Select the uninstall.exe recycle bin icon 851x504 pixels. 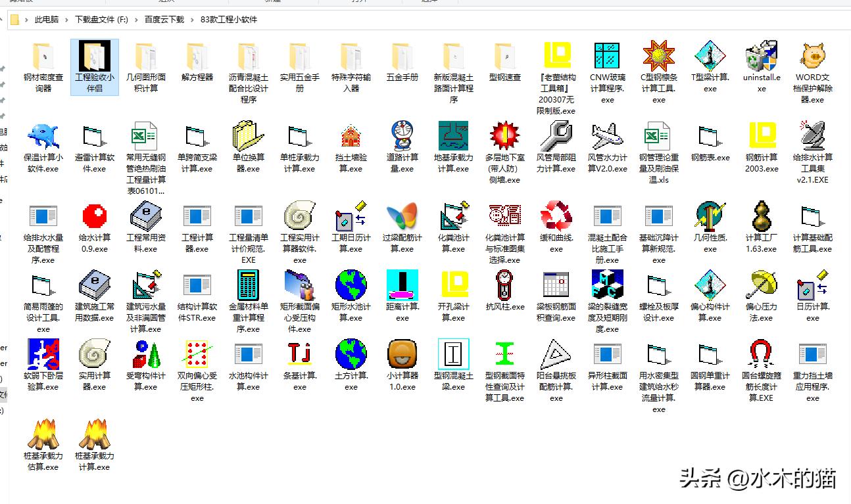(762, 57)
